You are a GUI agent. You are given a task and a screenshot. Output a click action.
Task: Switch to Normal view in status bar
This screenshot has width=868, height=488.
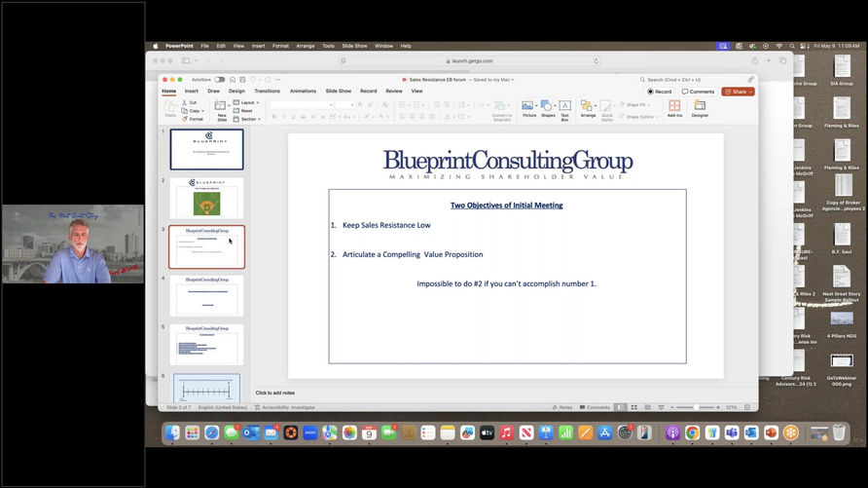pyautogui.click(x=621, y=407)
